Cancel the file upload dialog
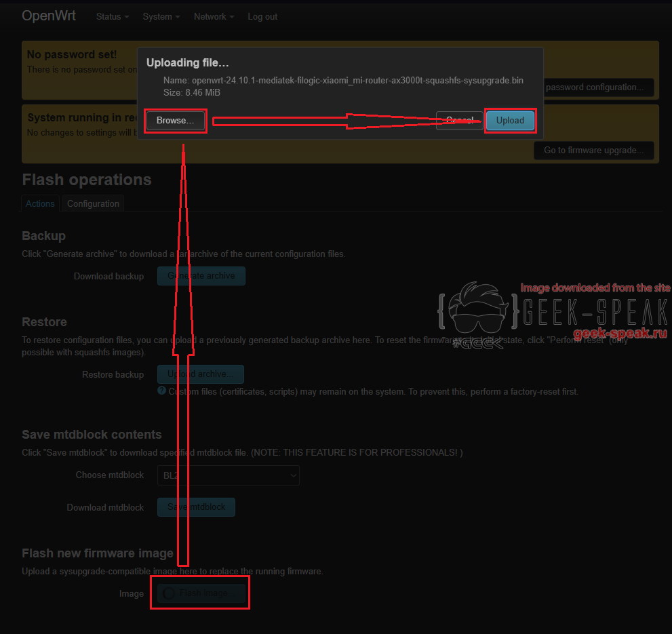The height and width of the screenshot is (634, 672). click(460, 121)
